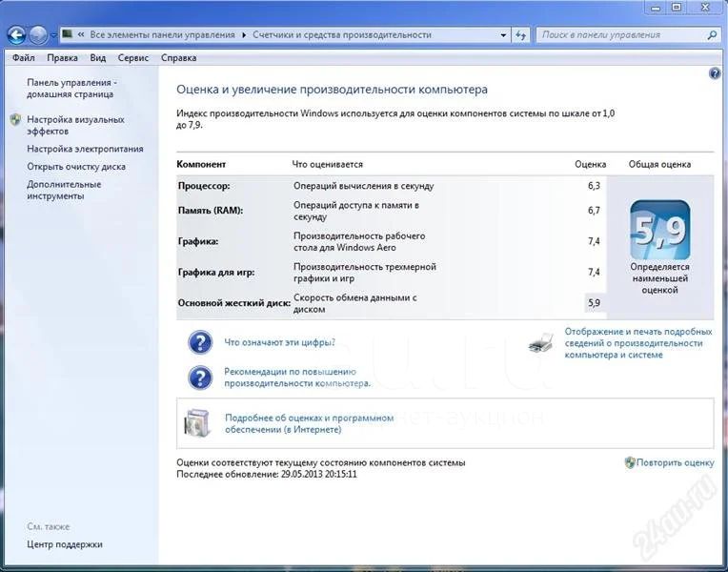Select the 'Процессор:' row label
This screenshot has width=728, height=572.
(x=204, y=186)
